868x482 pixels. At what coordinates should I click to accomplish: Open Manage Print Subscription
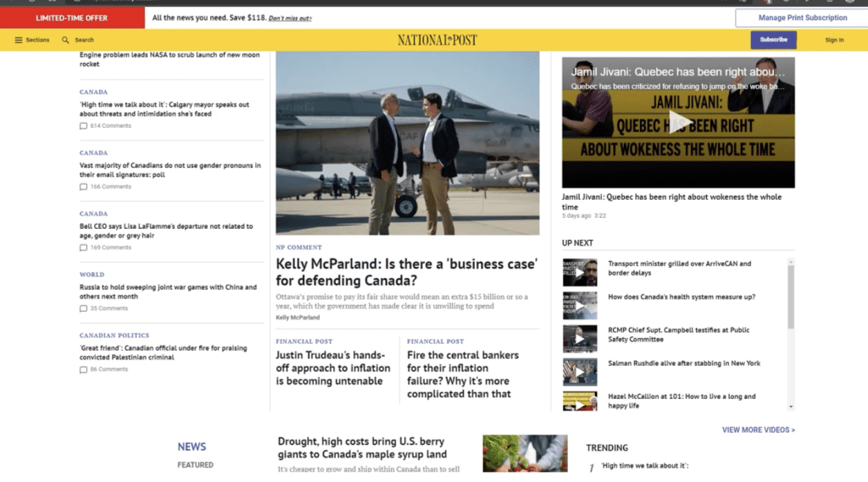pyautogui.click(x=802, y=18)
